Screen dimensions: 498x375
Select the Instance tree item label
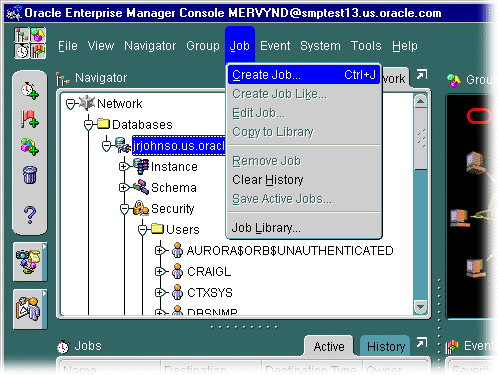(174, 167)
